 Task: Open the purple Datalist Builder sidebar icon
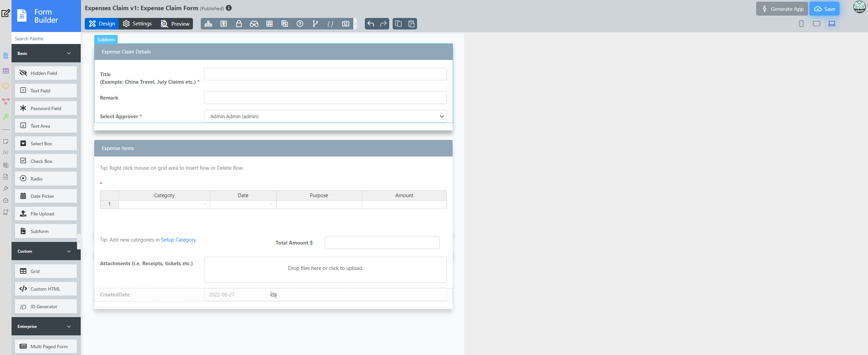(x=5, y=71)
